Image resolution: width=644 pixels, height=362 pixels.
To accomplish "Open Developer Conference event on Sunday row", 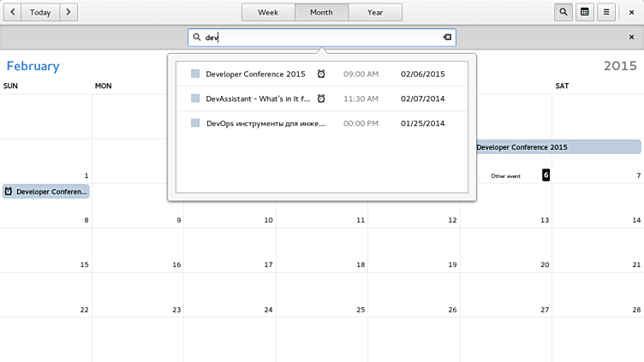I will point(46,192).
